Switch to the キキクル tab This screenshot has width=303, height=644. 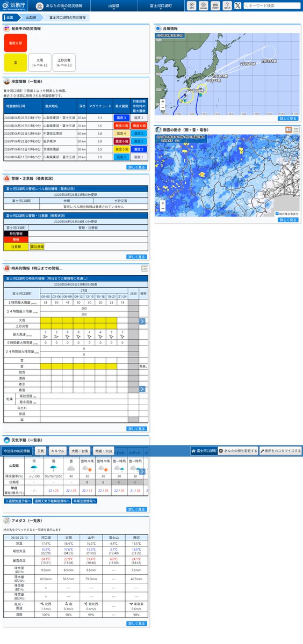(58, 451)
